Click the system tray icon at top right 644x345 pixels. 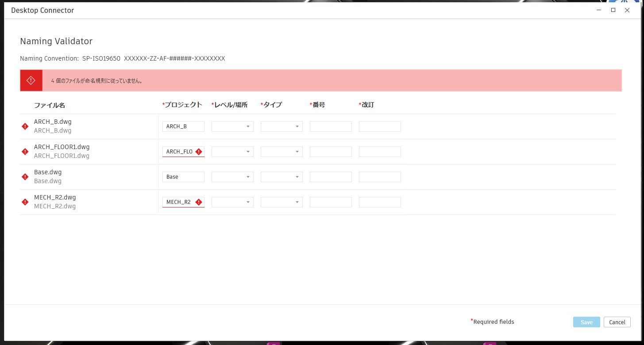626,2
